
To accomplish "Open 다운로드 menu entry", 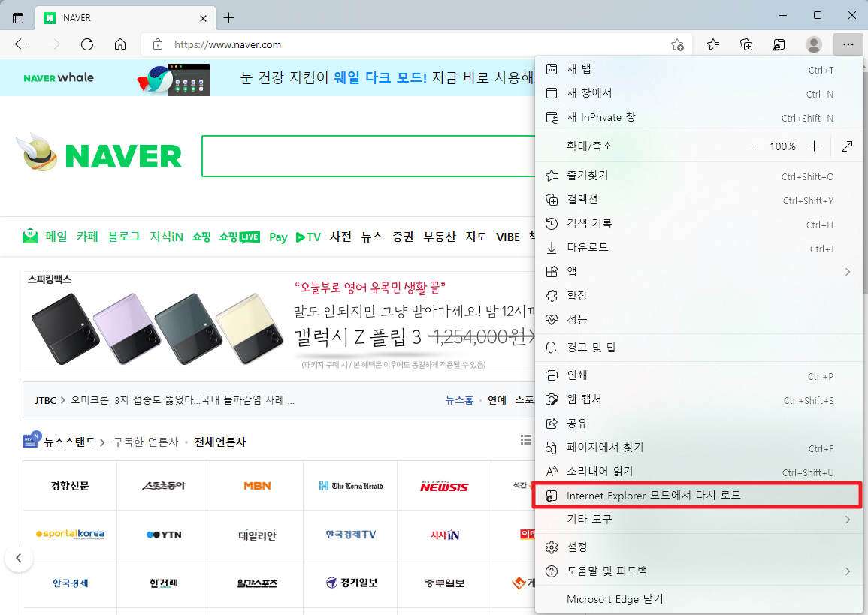I will tap(699, 248).
